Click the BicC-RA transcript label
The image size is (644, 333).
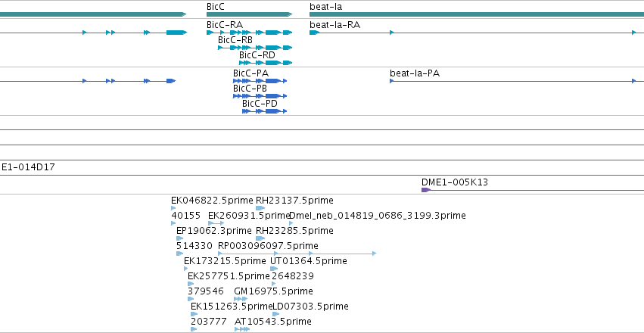click(225, 25)
